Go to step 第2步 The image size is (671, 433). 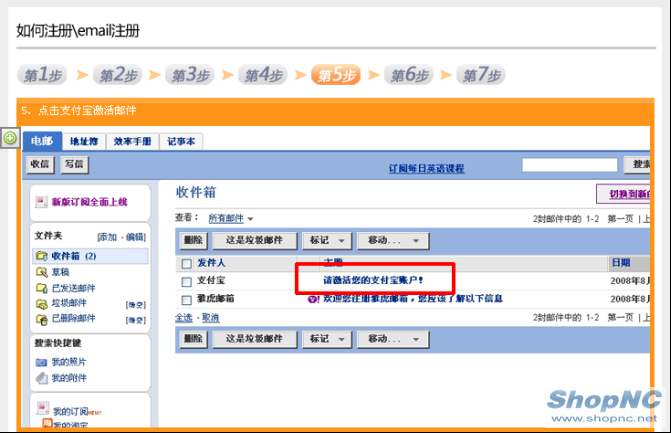coord(118,75)
